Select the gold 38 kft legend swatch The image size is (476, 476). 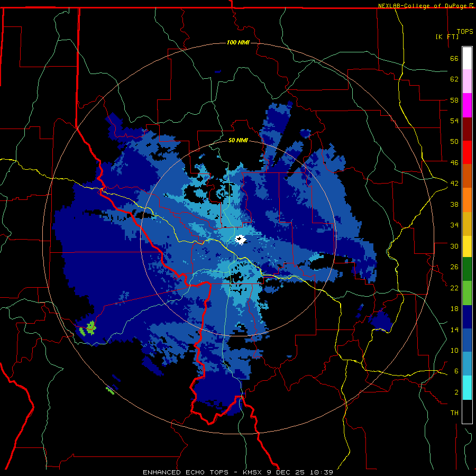tap(467, 223)
